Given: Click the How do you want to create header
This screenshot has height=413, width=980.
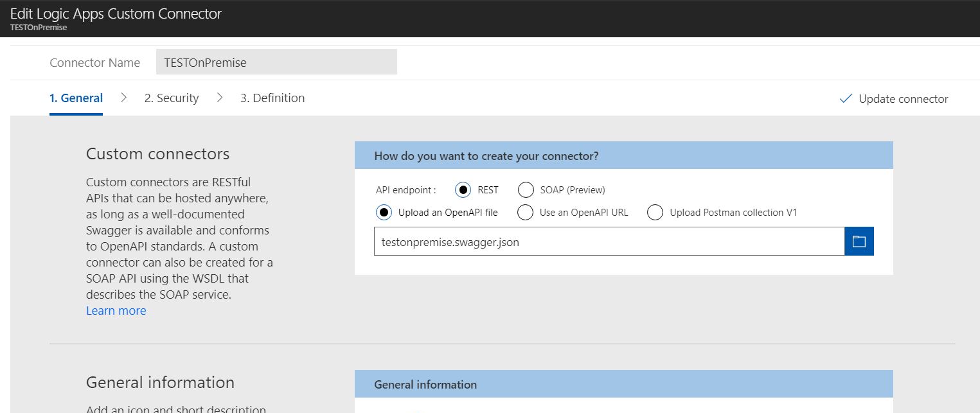Looking at the screenshot, I should pos(624,155).
